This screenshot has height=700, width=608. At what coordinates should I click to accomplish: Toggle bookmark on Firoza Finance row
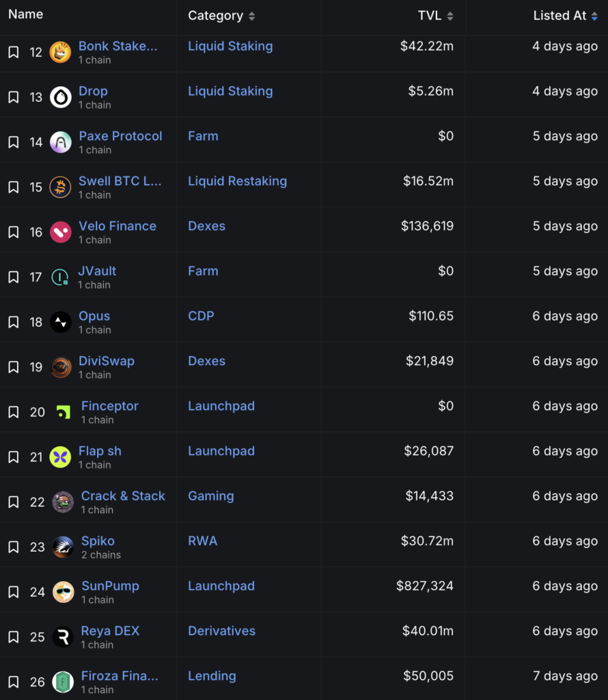pos(14,682)
